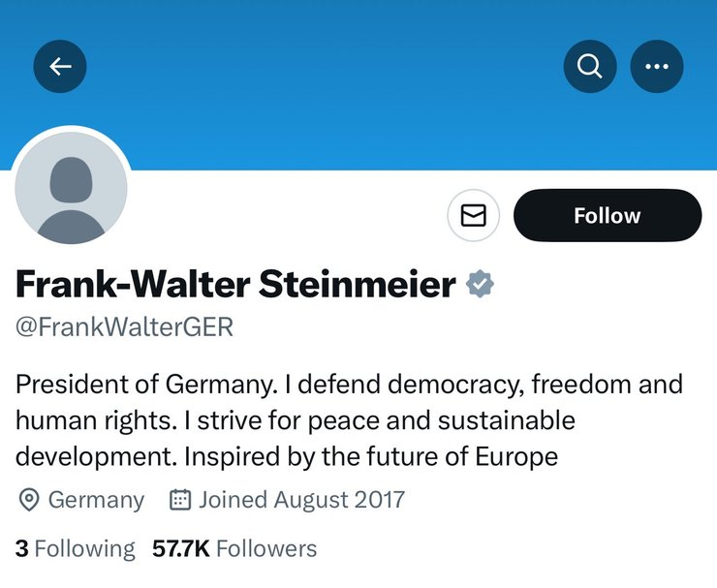Click the calendar icon by the join date
The height and width of the screenshot is (588, 717).
(x=179, y=500)
